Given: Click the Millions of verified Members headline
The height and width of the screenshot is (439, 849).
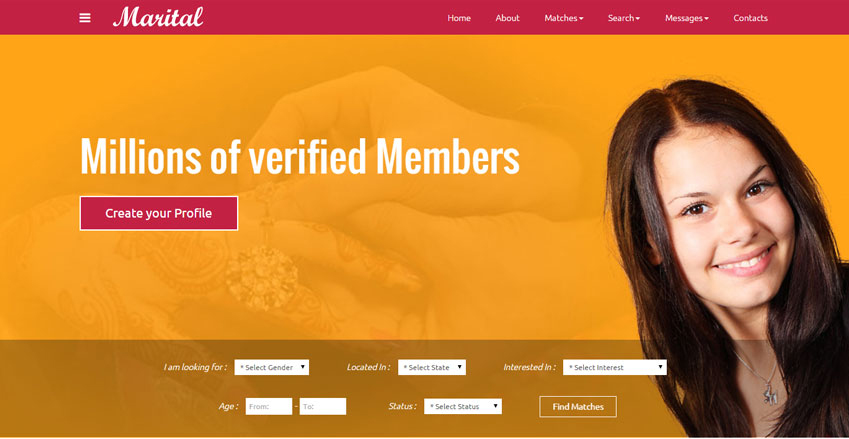Looking at the screenshot, I should (300, 156).
